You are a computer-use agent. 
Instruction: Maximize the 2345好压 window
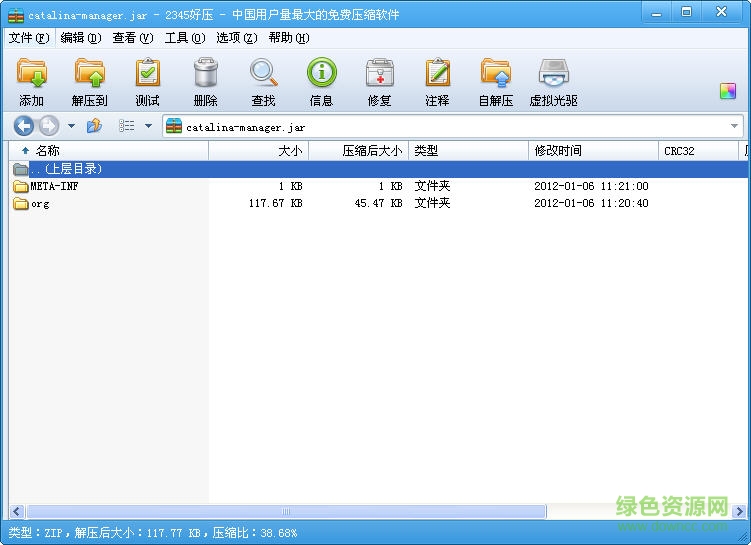point(686,12)
